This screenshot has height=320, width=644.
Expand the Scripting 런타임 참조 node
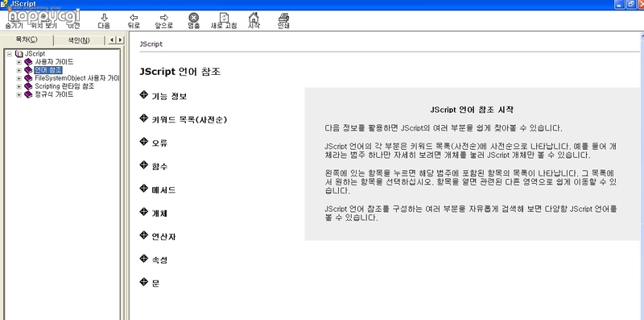click(19, 86)
